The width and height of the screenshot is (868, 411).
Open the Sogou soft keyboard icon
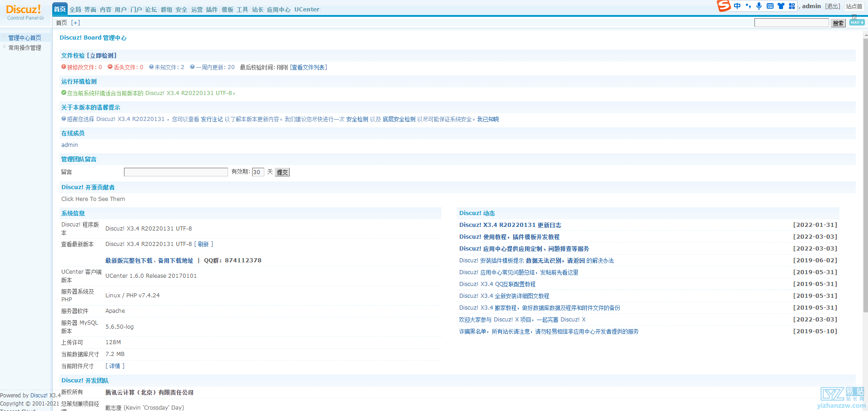click(x=770, y=6)
